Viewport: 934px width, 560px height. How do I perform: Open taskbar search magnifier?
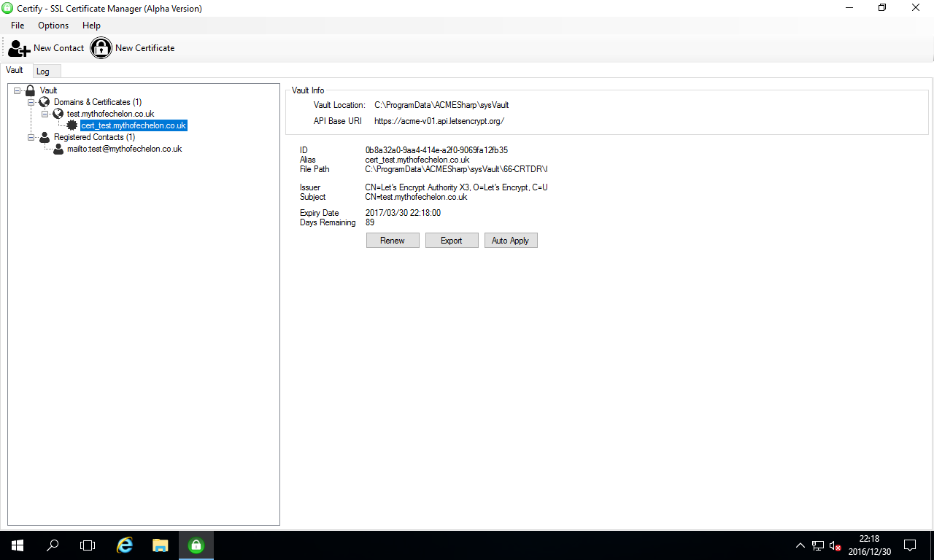(53, 545)
